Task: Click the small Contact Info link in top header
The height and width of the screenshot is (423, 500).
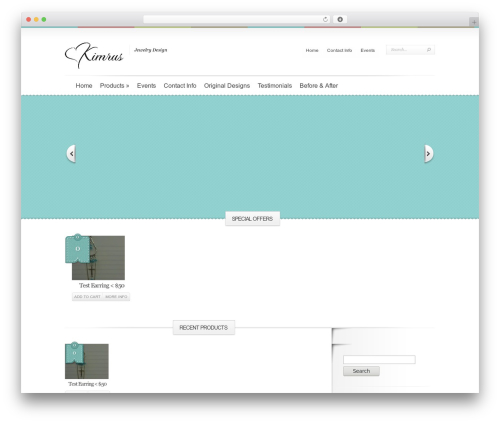Action: 339,50
